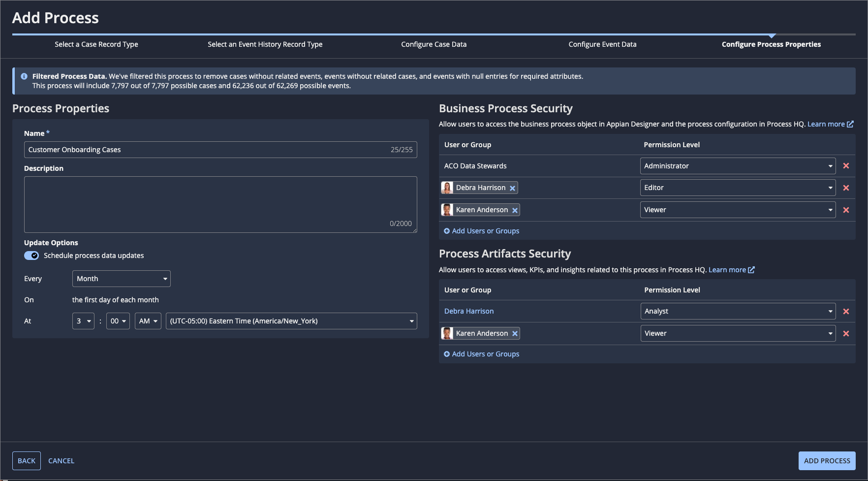Open Viewer permission dropdown in Process Artifacts Security
This screenshot has width=868, height=481.
[738, 333]
